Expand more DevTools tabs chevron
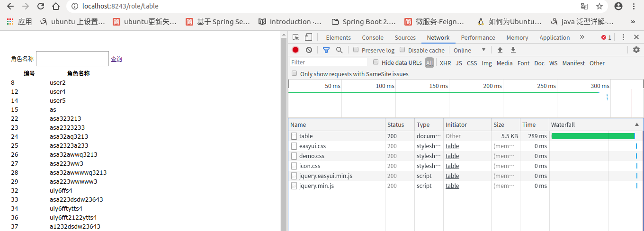Viewport: 644px width, 231px height. point(582,37)
